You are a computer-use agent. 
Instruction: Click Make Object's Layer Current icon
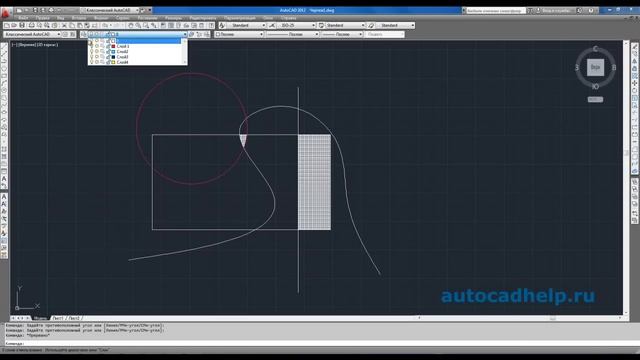coord(191,34)
